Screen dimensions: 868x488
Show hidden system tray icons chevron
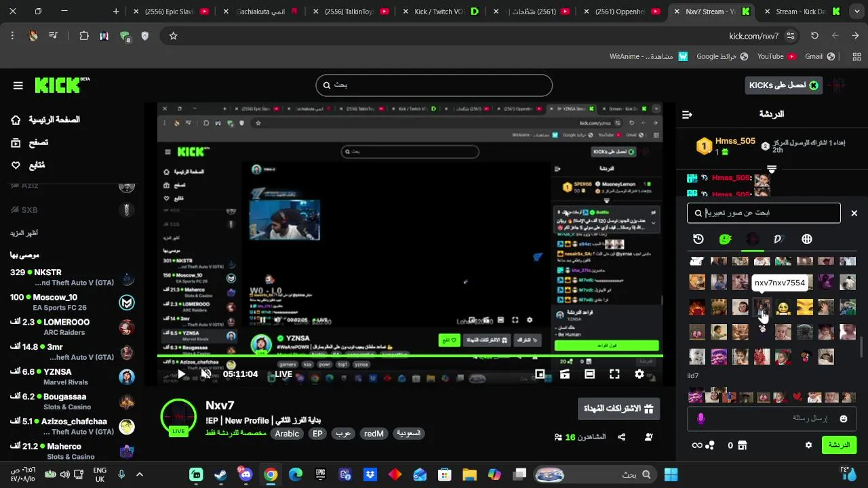140,474
